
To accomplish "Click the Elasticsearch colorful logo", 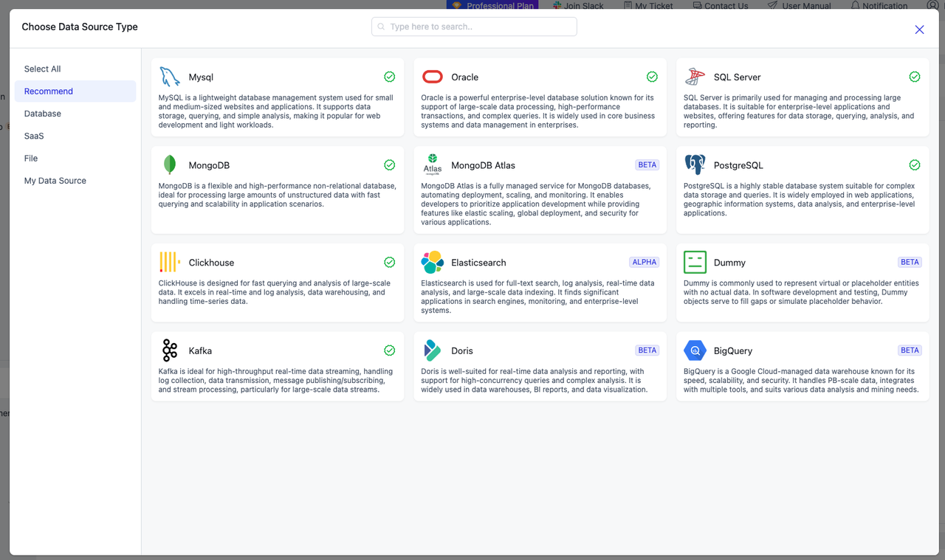I will pos(433,262).
